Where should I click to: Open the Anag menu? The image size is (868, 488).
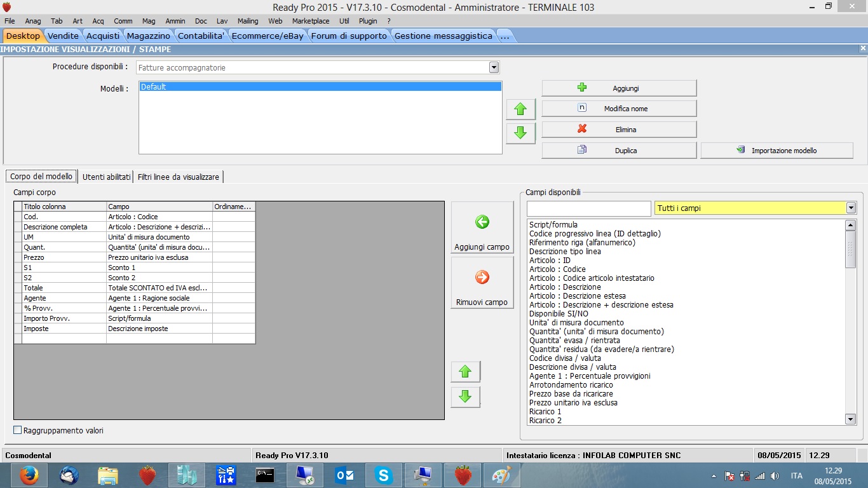33,21
